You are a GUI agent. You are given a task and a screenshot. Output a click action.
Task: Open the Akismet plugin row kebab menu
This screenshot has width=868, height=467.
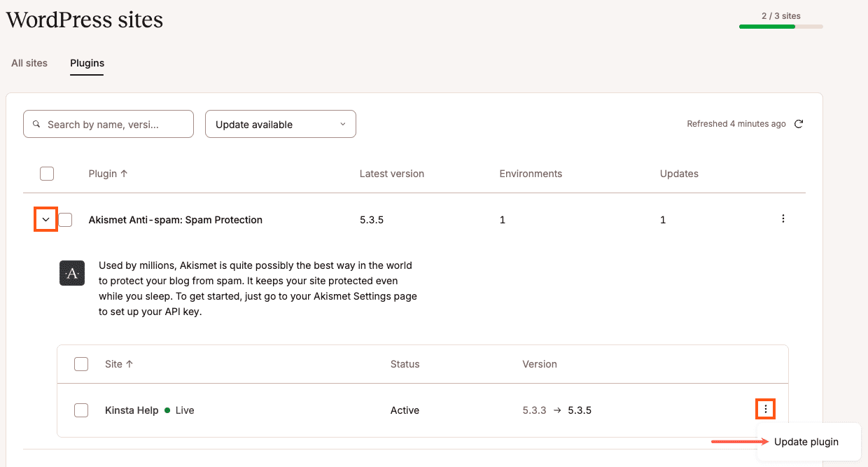(x=783, y=219)
